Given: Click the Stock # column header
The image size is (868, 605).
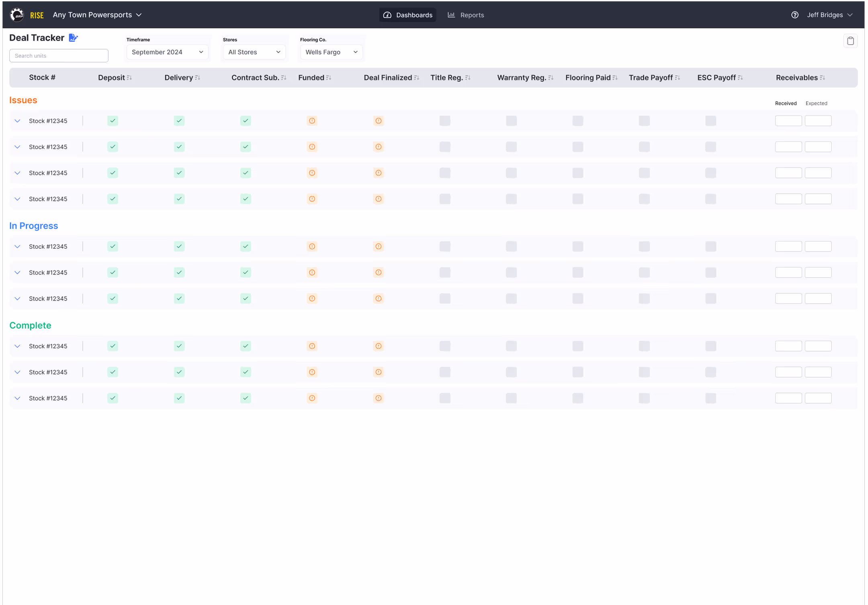Looking at the screenshot, I should pyautogui.click(x=42, y=78).
